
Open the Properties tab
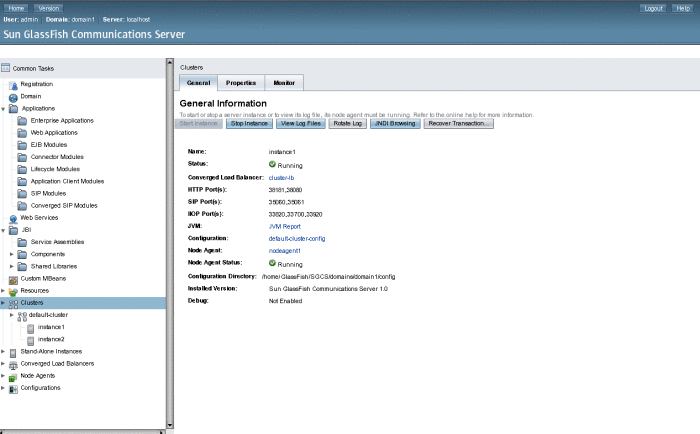pyautogui.click(x=241, y=83)
